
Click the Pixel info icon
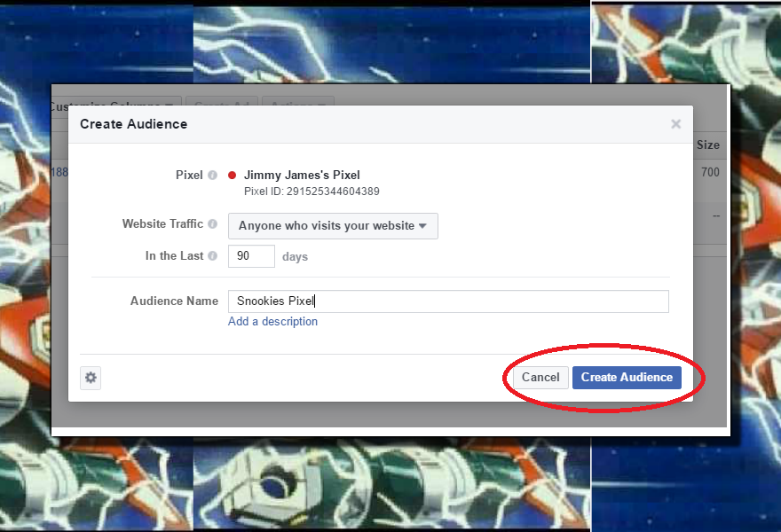[x=213, y=176]
